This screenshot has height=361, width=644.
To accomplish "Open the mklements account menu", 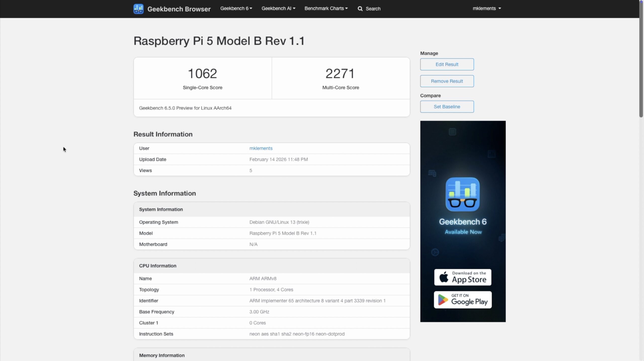I will (487, 9).
